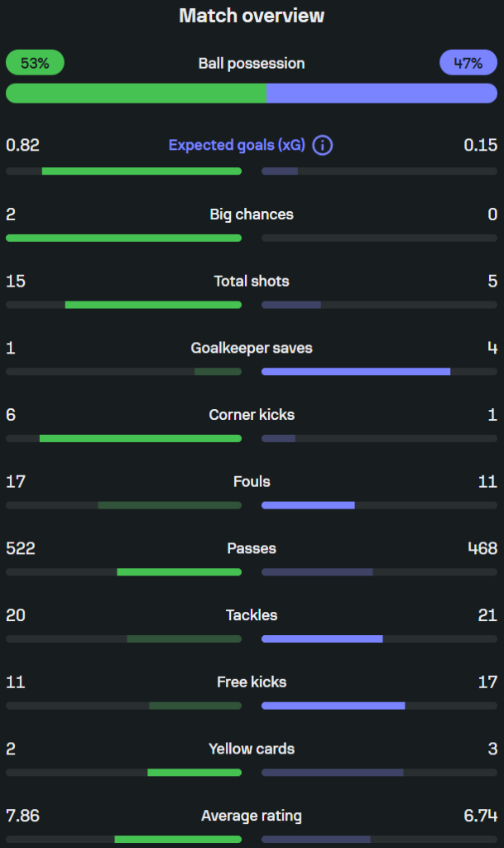Click the Average rating value 7.86
This screenshot has width=504, height=848.
tap(22, 816)
